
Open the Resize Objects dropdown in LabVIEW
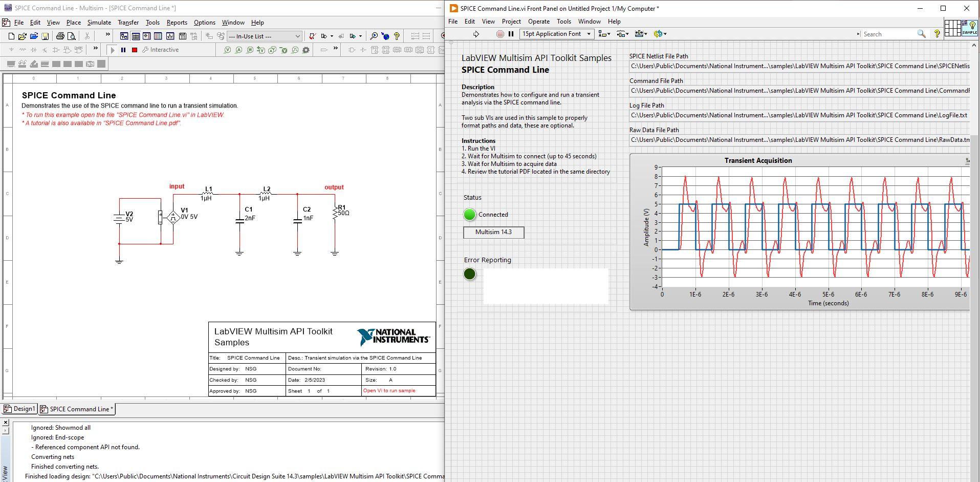(x=641, y=34)
